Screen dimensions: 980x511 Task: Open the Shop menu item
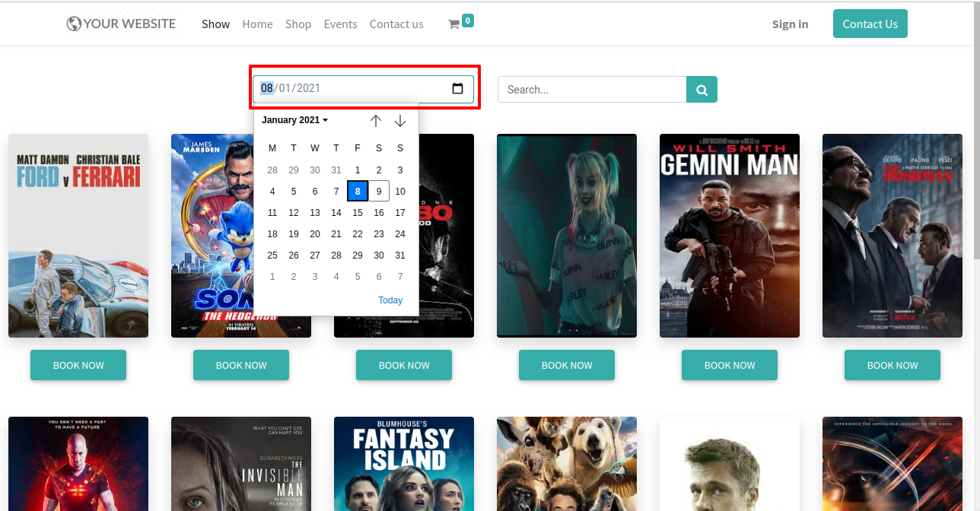(298, 24)
